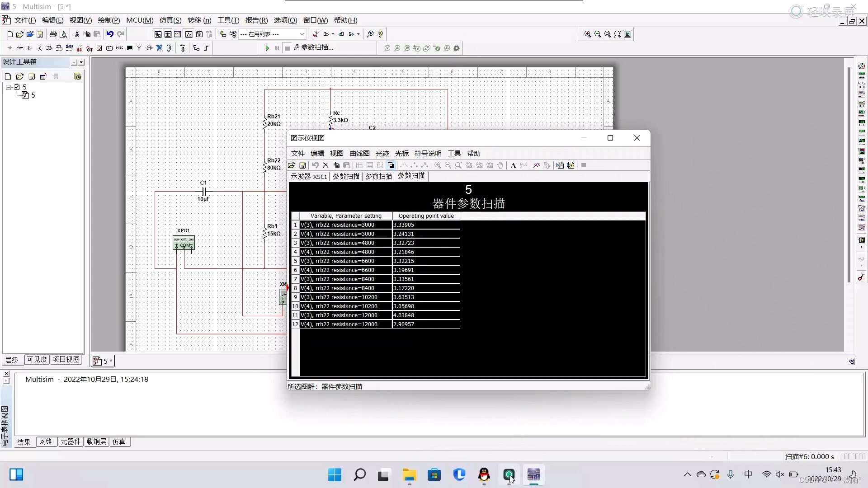Select the text annotation tool in grapher window

[512, 165]
